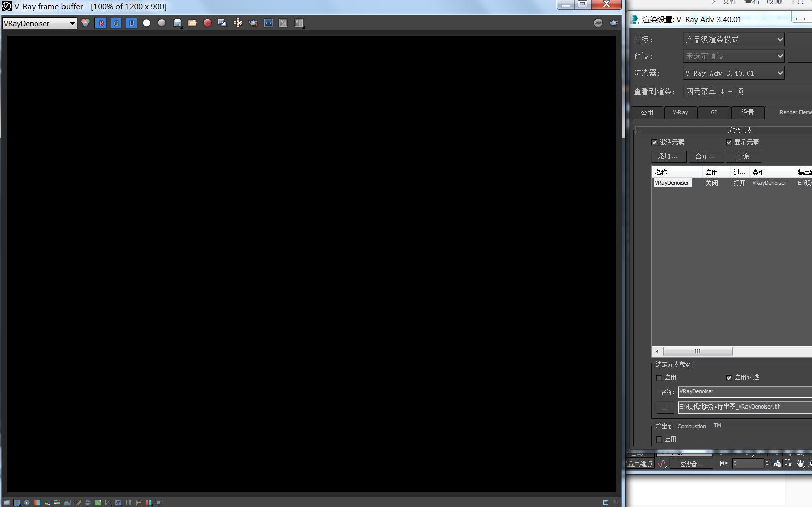Click the element list horizontal scrollbar thumb
Screen dimensions: 812x507
click(x=698, y=351)
